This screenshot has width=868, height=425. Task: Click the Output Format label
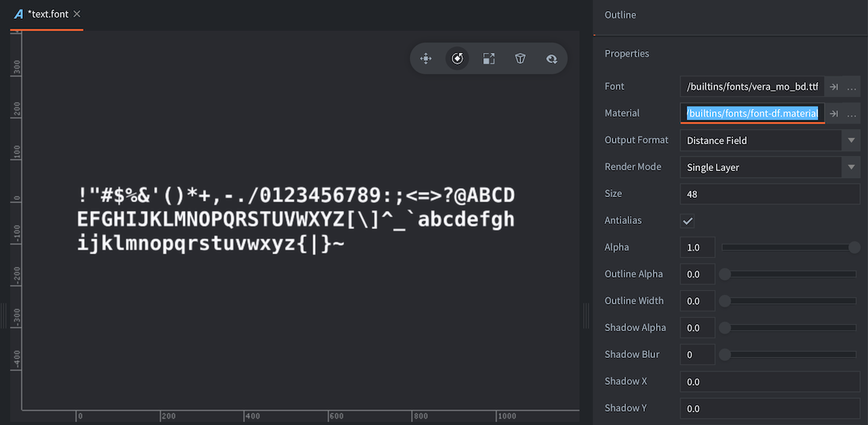(x=636, y=140)
